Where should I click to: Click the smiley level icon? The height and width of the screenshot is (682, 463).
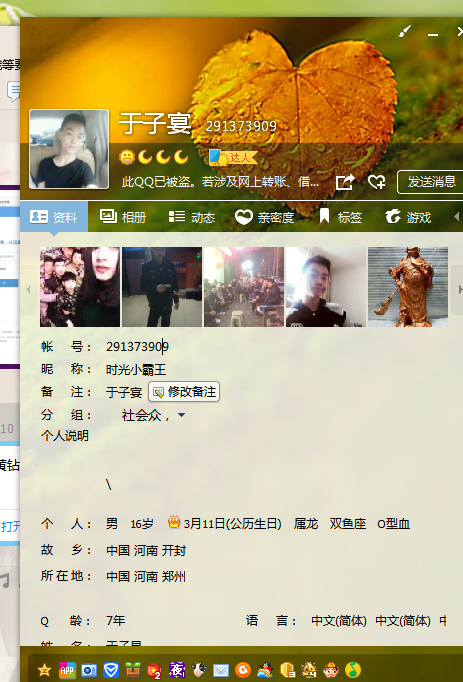click(127, 157)
